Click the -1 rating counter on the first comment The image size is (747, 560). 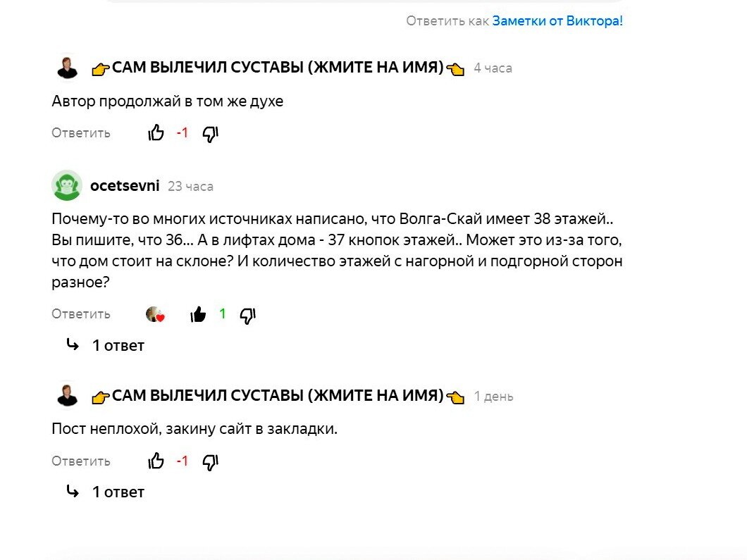click(x=181, y=132)
